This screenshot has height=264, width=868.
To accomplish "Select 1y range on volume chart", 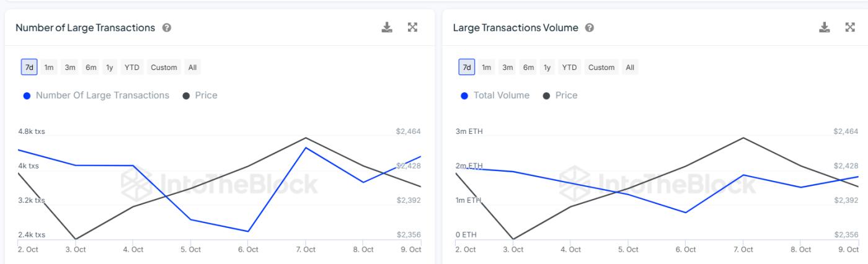I will [547, 68].
